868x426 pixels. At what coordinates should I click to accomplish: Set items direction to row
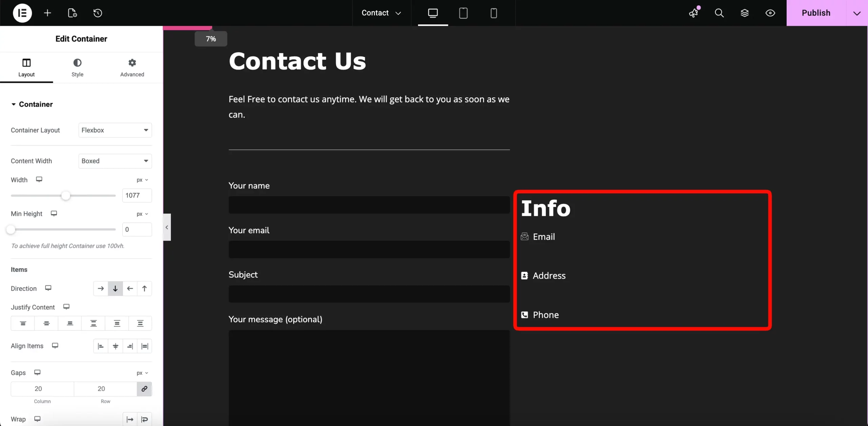(100, 288)
